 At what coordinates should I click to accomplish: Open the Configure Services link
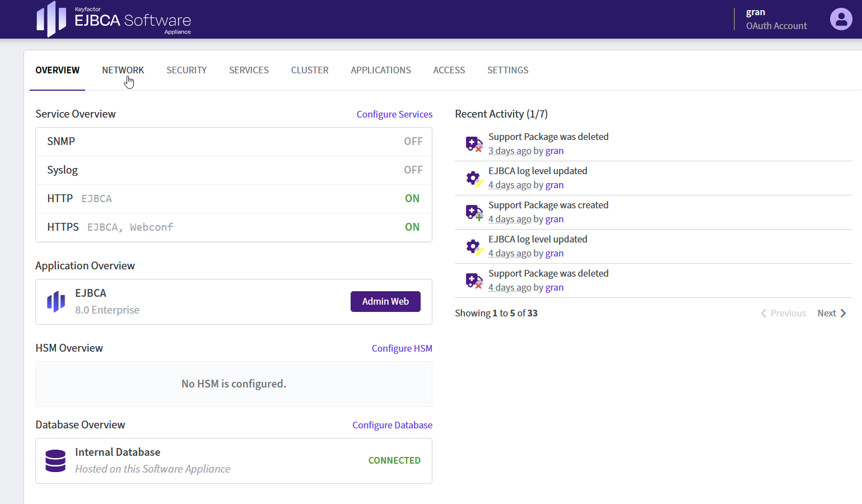394,114
